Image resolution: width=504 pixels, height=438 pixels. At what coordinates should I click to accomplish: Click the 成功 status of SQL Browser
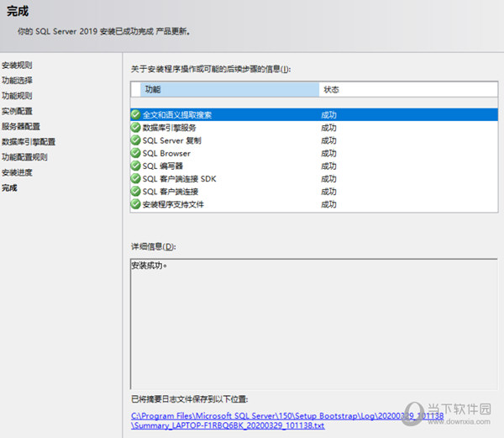coord(328,153)
